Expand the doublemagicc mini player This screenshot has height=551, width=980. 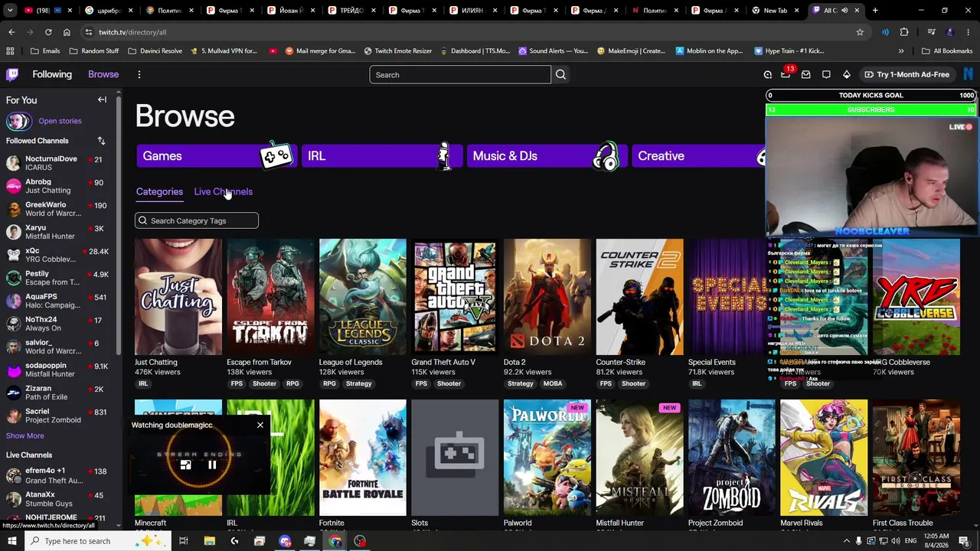coord(185,465)
